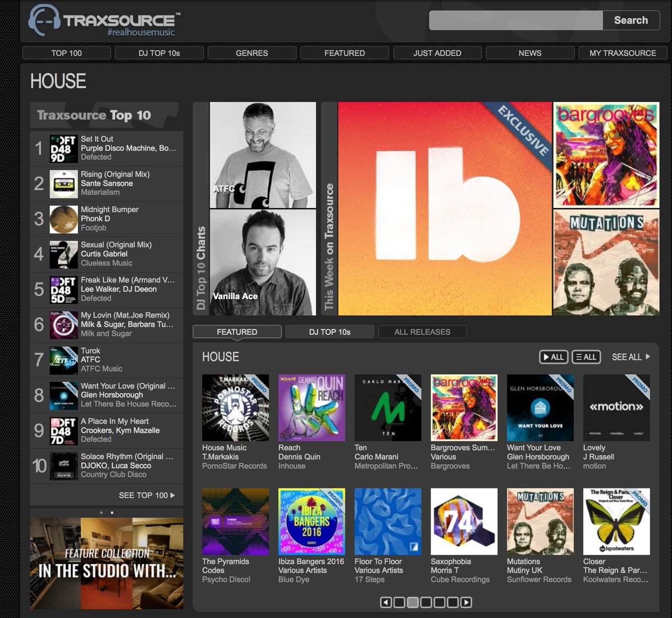Open the TOP 100 menu
This screenshot has width=672, height=618.
67,53
